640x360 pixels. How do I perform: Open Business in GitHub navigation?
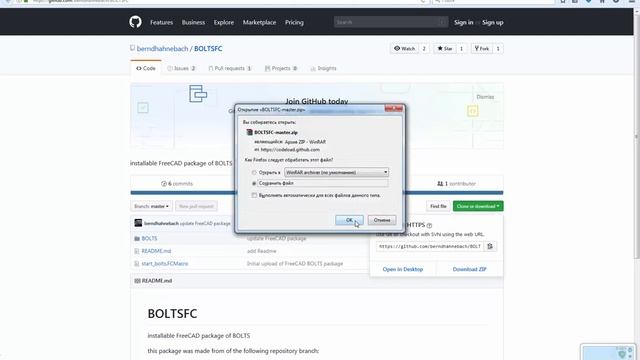193,22
